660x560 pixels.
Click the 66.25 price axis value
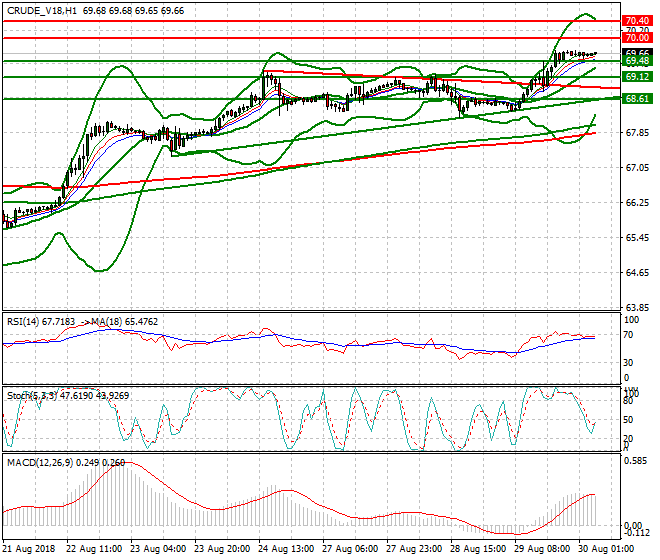point(637,203)
